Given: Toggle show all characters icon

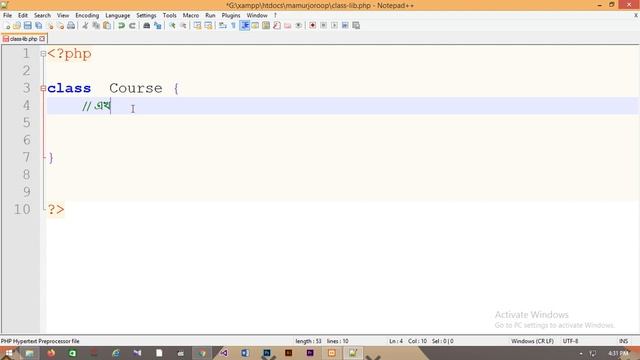Looking at the screenshot, I should point(233,26).
